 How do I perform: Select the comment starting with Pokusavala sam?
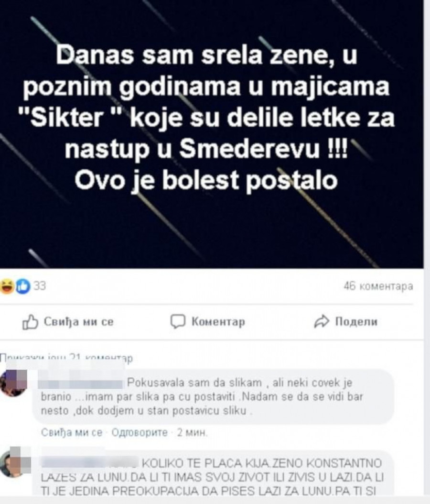[214, 396]
